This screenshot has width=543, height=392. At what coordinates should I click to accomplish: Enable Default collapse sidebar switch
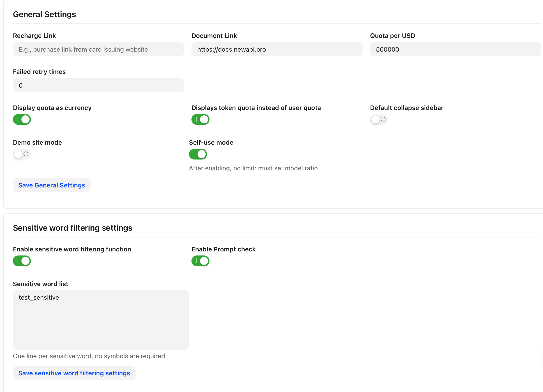[x=379, y=119]
